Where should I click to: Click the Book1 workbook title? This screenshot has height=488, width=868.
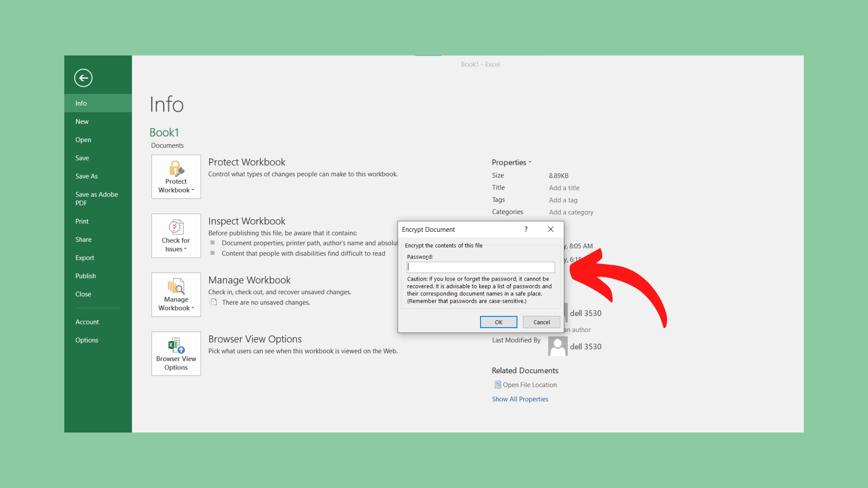tap(164, 132)
